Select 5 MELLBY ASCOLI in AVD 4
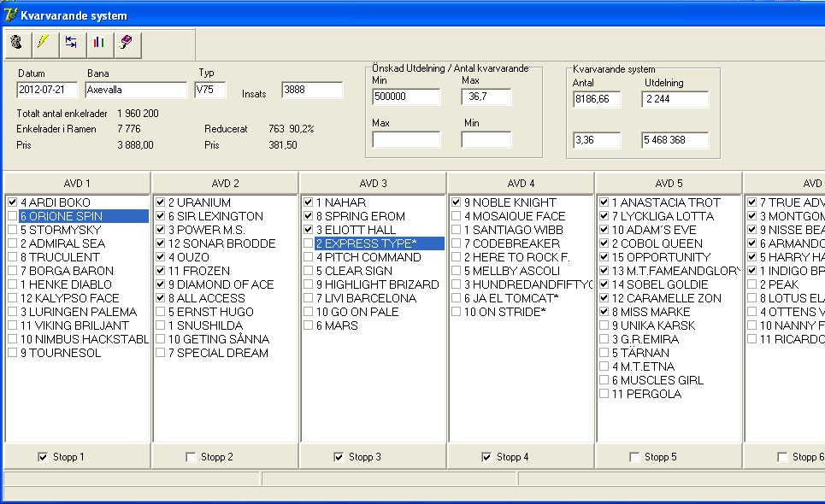Image resolution: width=825 pixels, height=504 pixels. [511, 271]
